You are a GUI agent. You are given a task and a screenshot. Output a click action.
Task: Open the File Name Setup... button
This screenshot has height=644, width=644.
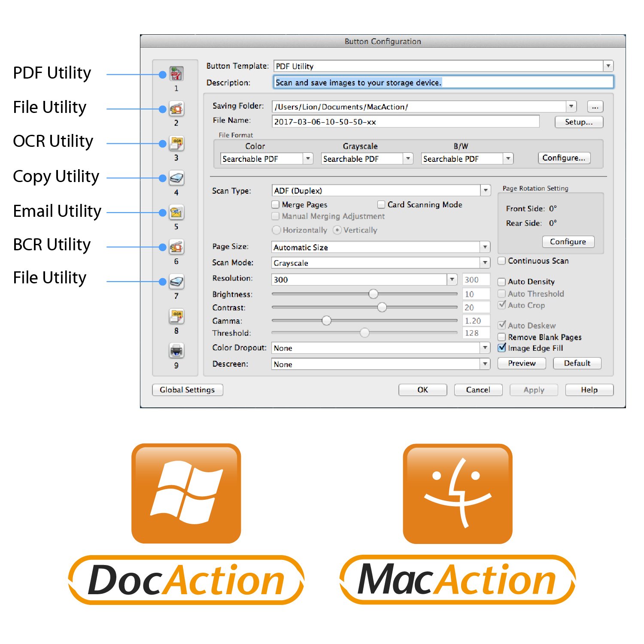579,122
